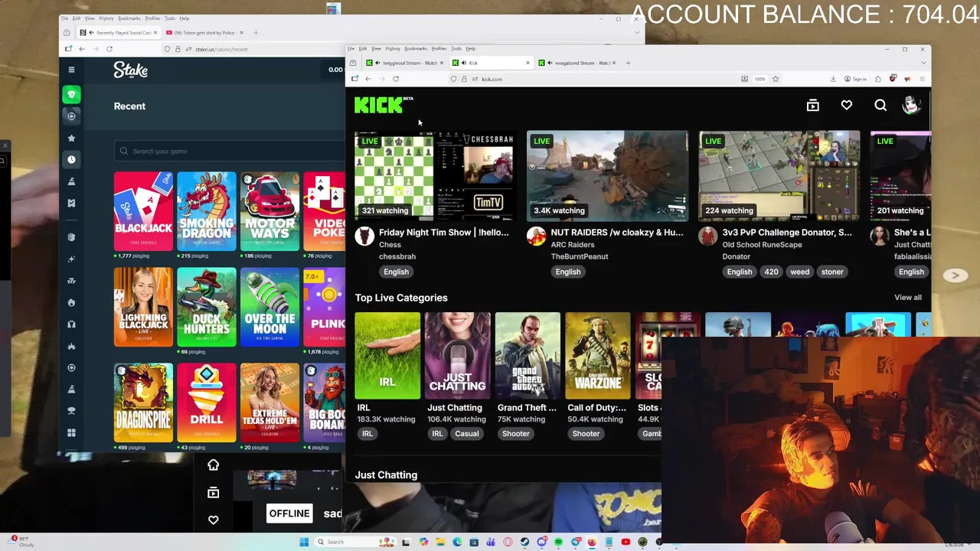Open TheBurntPeanut channel link

tap(580, 256)
